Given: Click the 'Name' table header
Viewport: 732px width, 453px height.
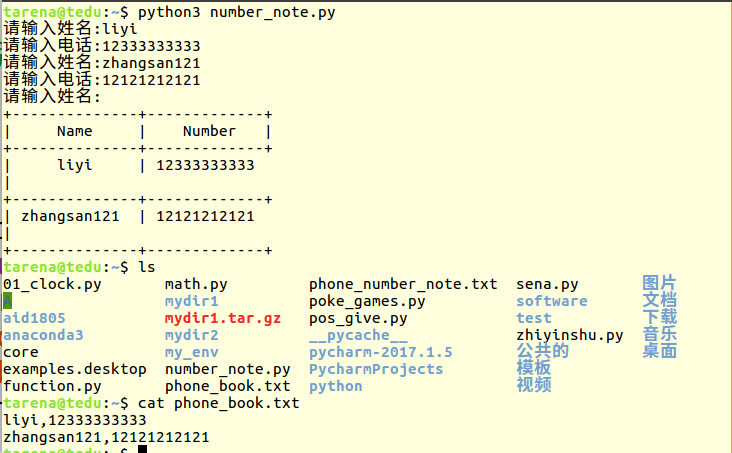Looking at the screenshot, I should tap(75, 131).
